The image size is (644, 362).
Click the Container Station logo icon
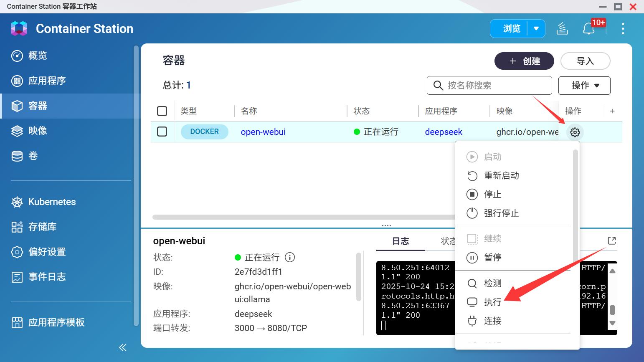(19, 28)
